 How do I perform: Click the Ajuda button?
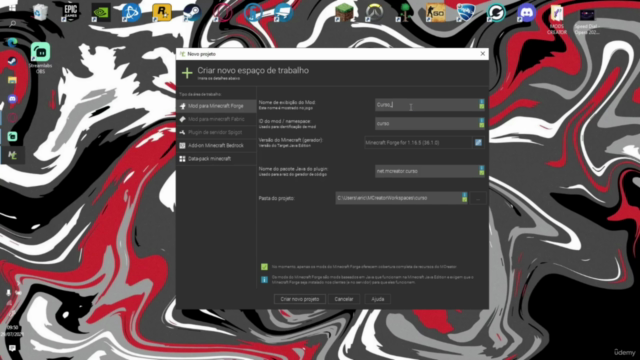click(x=378, y=299)
